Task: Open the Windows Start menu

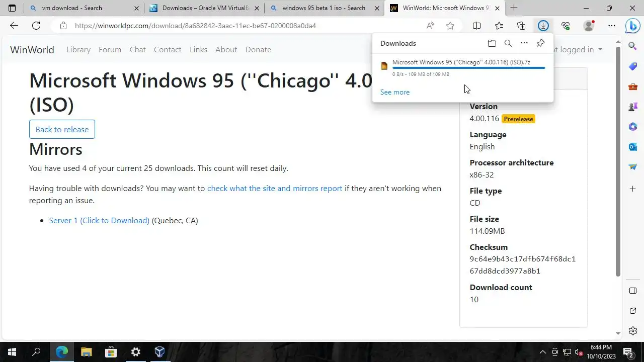Action: 12,352
